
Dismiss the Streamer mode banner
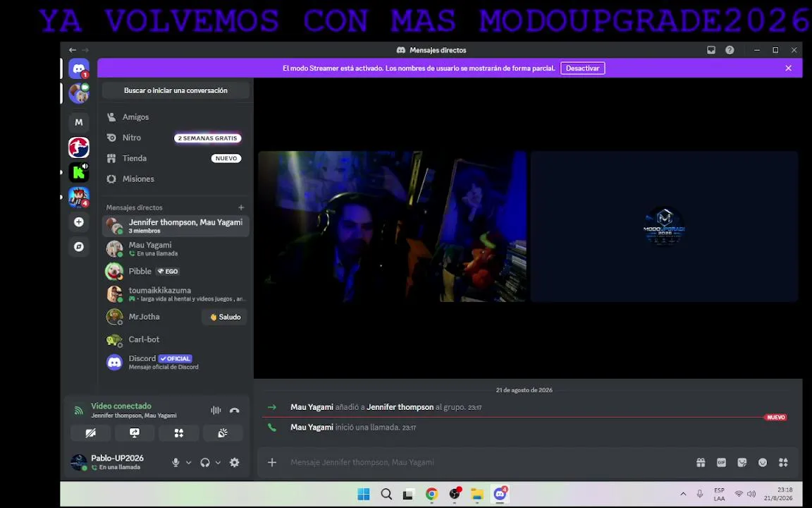pyautogui.click(x=788, y=68)
